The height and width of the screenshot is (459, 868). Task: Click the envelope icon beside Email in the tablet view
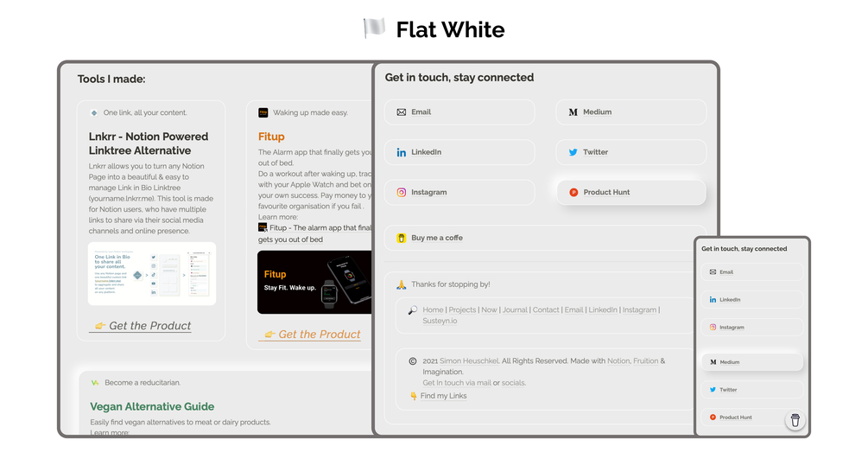coord(402,112)
